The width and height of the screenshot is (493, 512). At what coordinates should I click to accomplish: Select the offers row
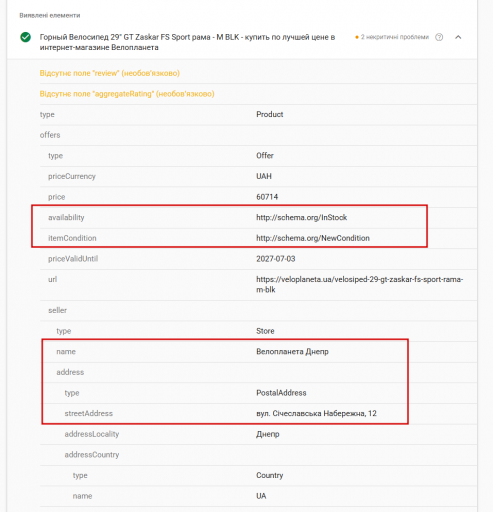coord(258,135)
